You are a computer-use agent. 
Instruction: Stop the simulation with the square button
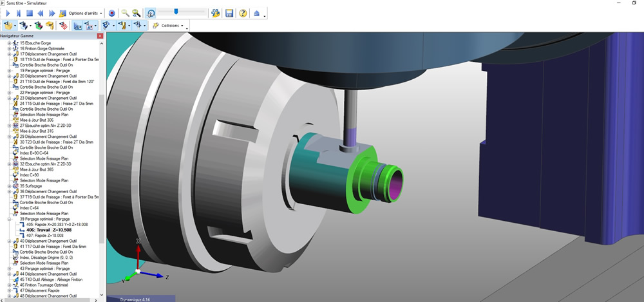(30, 13)
